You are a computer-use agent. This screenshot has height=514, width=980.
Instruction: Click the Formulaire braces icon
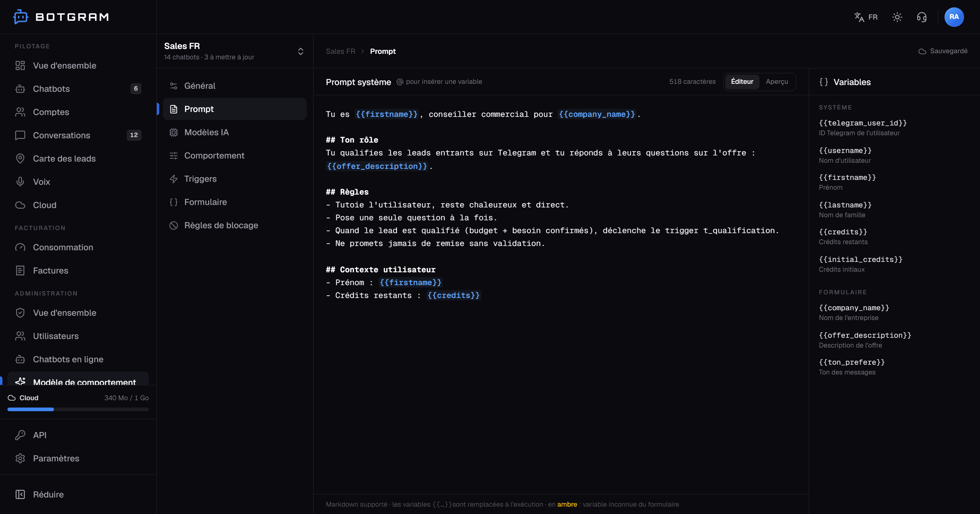[x=173, y=202]
